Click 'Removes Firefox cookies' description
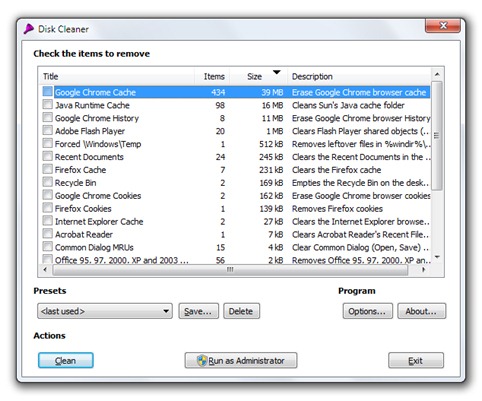Image resolution: width=482 pixels, height=401 pixels. pyautogui.click(x=337, y=209)
